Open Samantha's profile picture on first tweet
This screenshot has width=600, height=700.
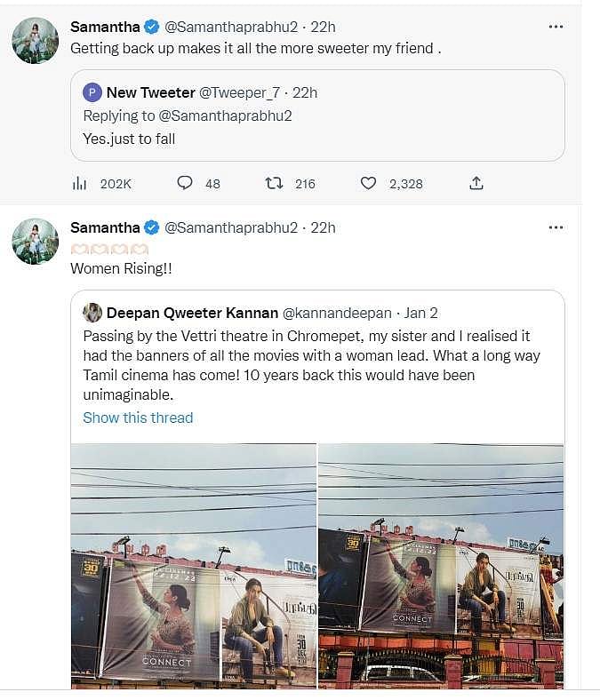click(36, 41)
